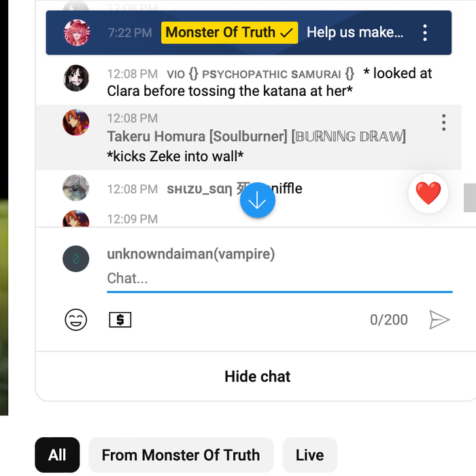This screenshot has height=476, width=476.
Task: Click the emoji picker smiley icon
Action: (76, 320)
